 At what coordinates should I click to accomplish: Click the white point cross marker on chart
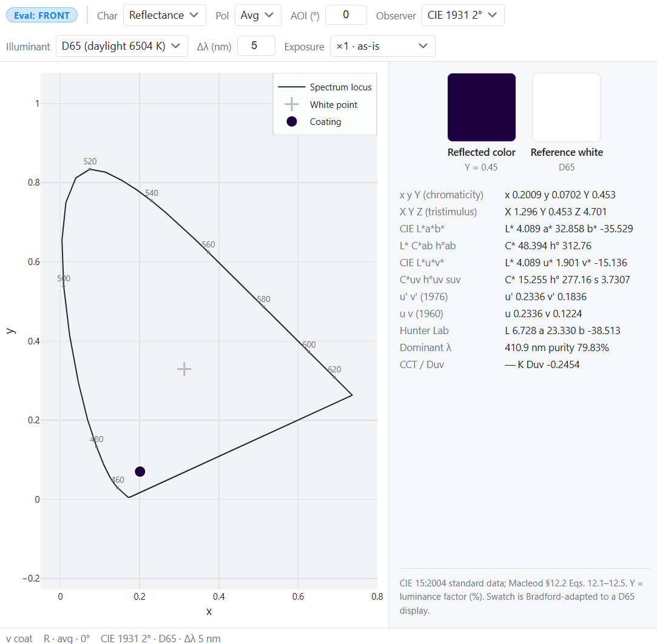click(x=184, y=369)
